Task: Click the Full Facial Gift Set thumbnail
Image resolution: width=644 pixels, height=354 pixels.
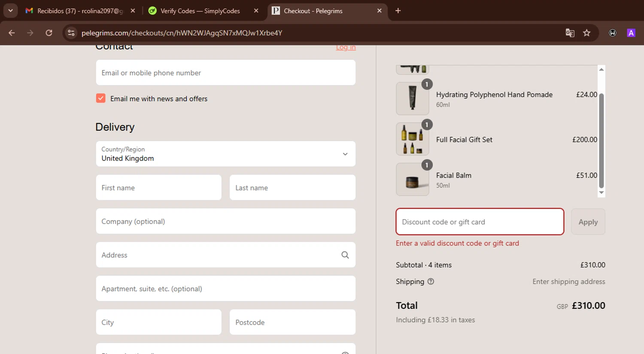Action: click(413, 139)
